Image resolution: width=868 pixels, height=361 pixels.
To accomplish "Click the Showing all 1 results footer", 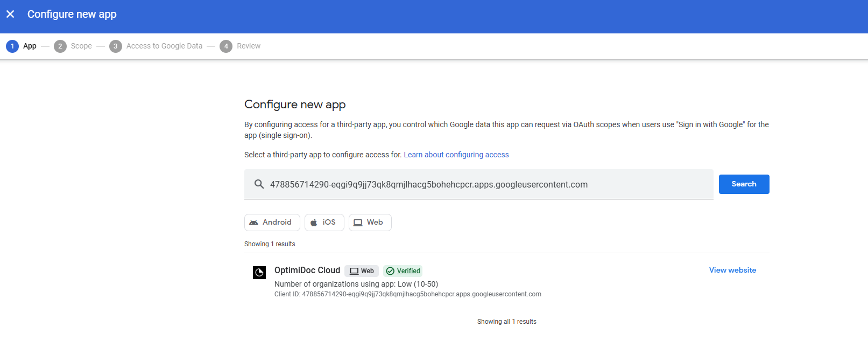I will point(507,322).
